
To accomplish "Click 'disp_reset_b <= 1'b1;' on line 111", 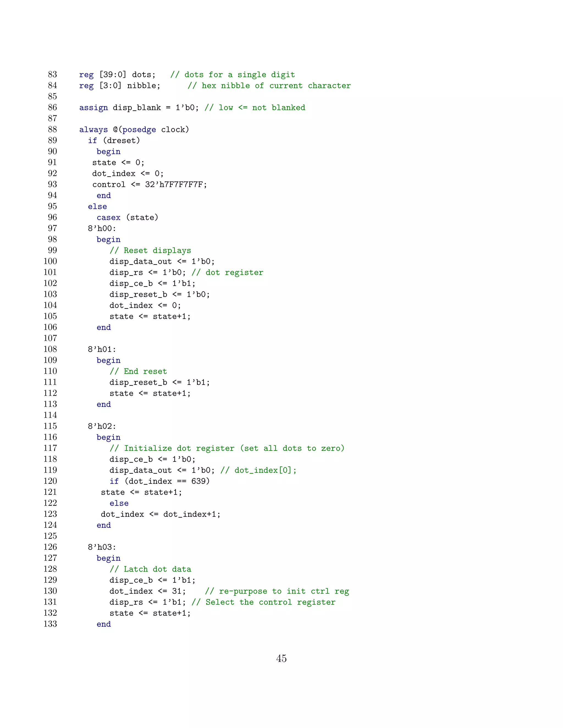I will coord(160,383).
